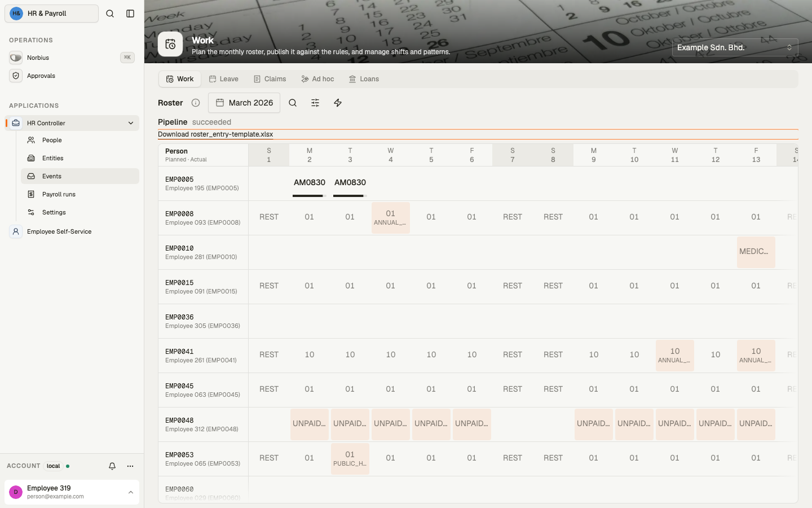The width and height of the screenshot is (812, 508).
Task: Switch to the Leave tab
Action: pyautogui.click(x=223, y=79)
